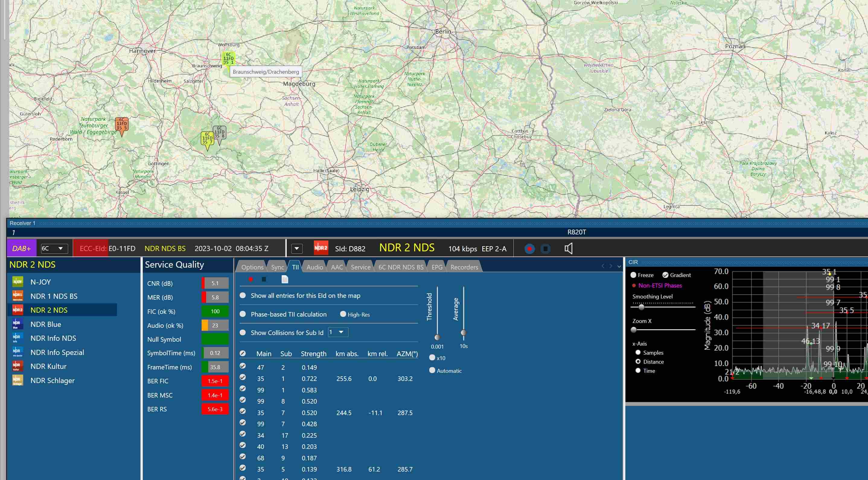Toggle Freeze in the CIR panel

(x=633, y=275)
